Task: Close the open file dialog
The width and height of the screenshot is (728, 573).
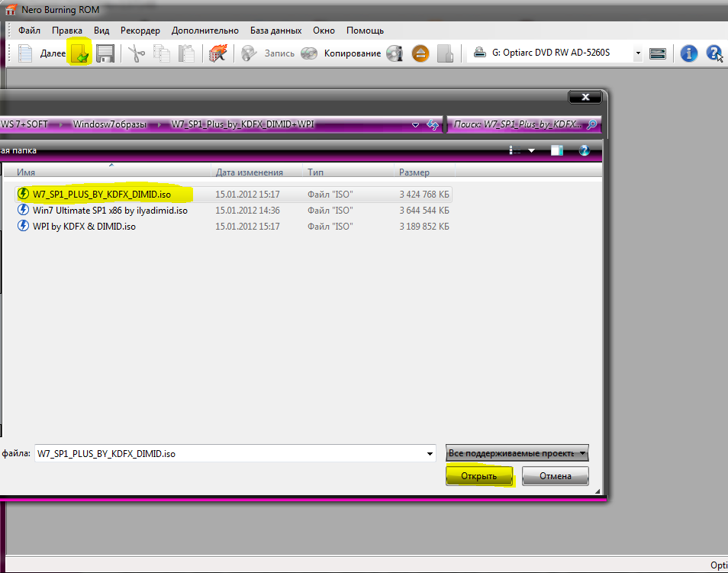Action: 585,97
